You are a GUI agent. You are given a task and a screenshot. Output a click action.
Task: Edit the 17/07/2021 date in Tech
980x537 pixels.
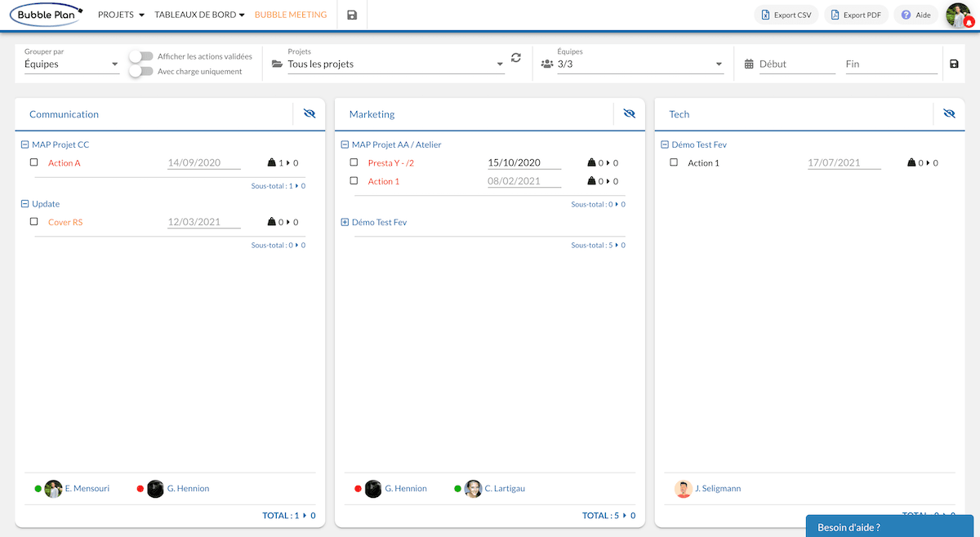[844, 163]
